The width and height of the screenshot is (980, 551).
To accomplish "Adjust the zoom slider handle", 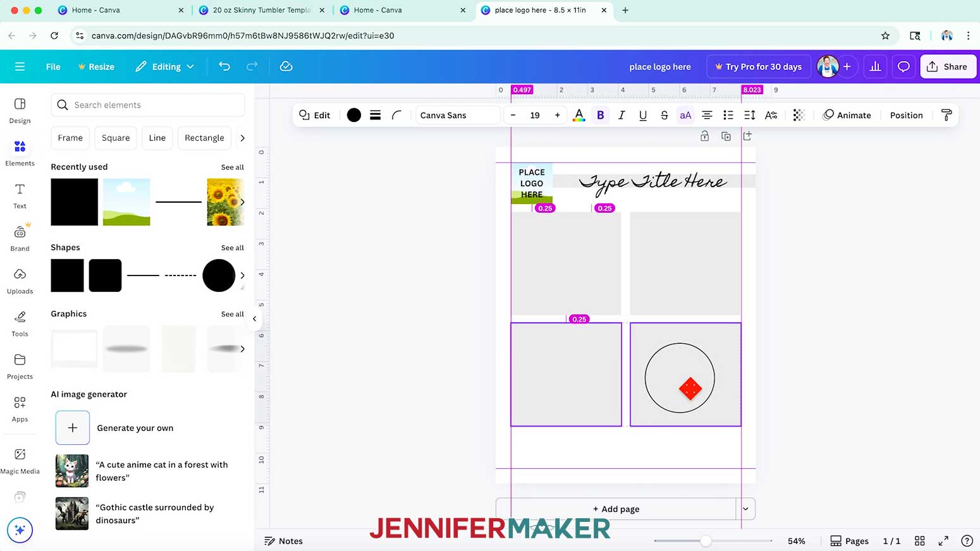I will (706, 541).
